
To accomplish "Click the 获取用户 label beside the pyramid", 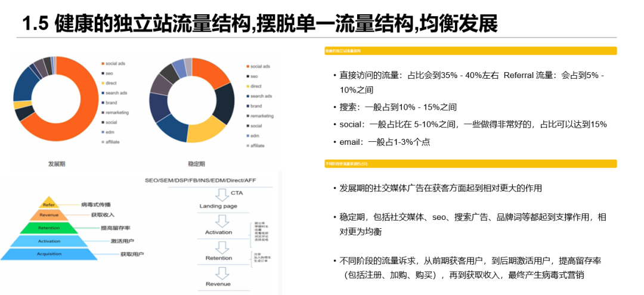I will [132, 254].
